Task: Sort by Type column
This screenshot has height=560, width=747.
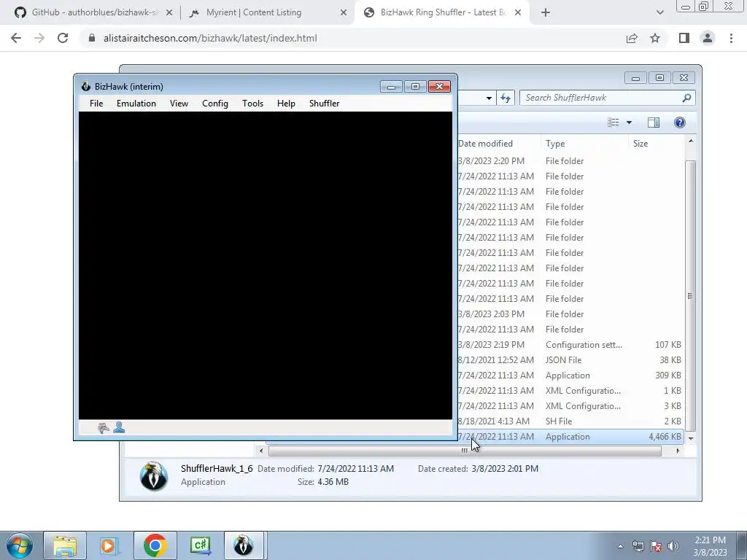Action: pos(584,144)
